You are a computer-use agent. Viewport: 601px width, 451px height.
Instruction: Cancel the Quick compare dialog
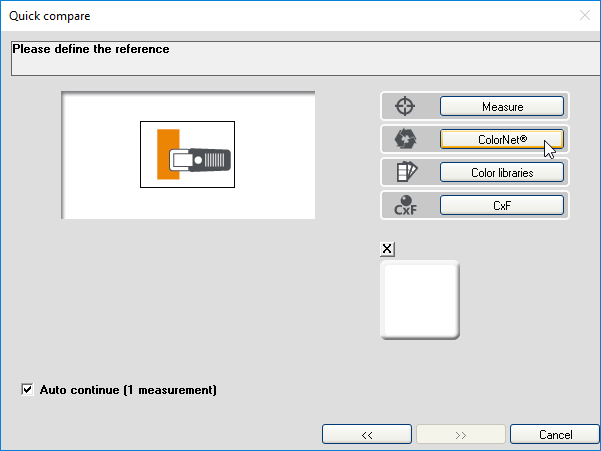(x=555, y=434)
